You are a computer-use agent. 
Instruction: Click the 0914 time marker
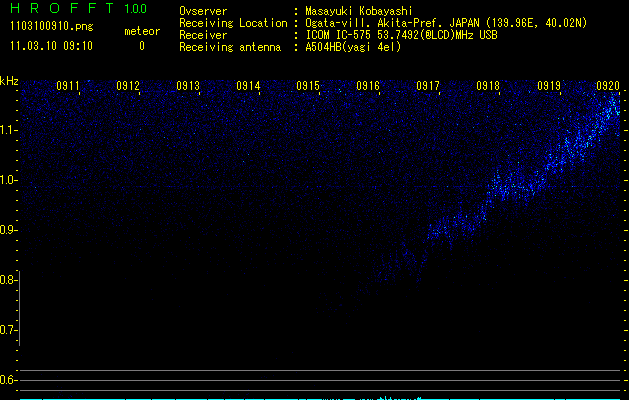pyautogui.click(x=248, y=86)
